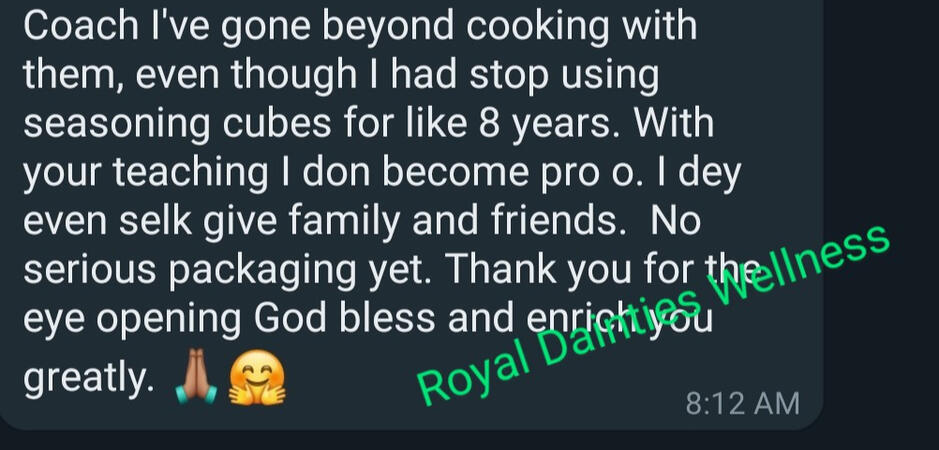Select the word "teaching" in the message
Viewport: 939px width, 450px height.
click(190, 173)
